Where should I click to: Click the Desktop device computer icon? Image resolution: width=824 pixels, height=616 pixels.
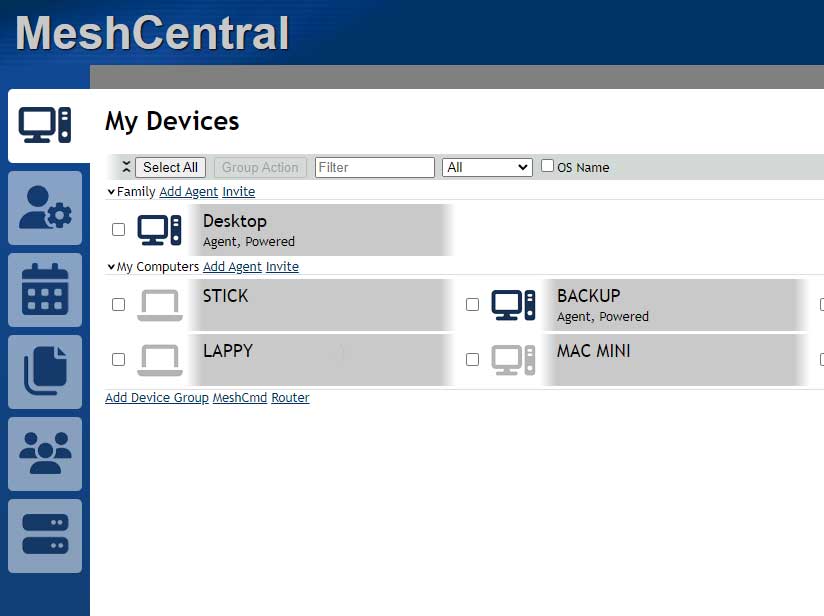pyautogui.click(x=160, y=230)
